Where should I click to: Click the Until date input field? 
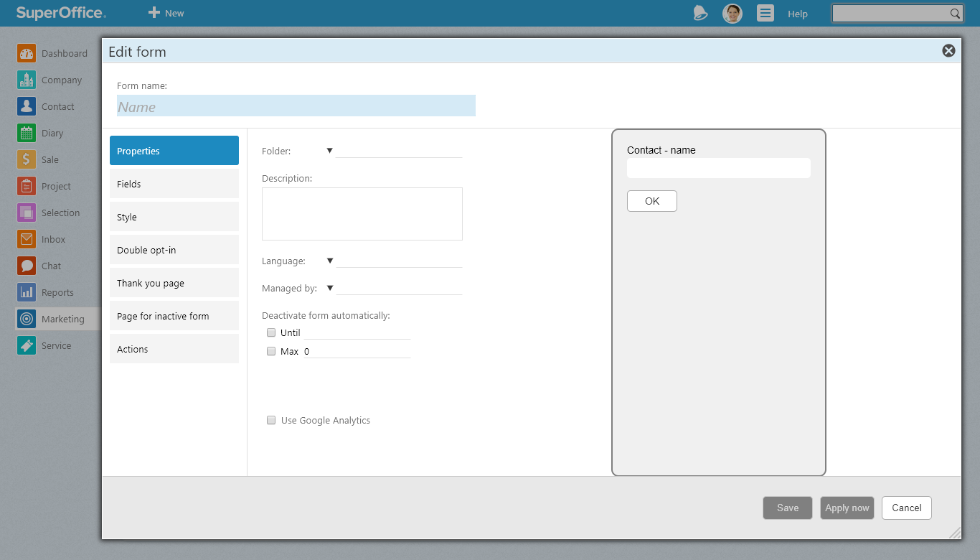coord(357,332)
